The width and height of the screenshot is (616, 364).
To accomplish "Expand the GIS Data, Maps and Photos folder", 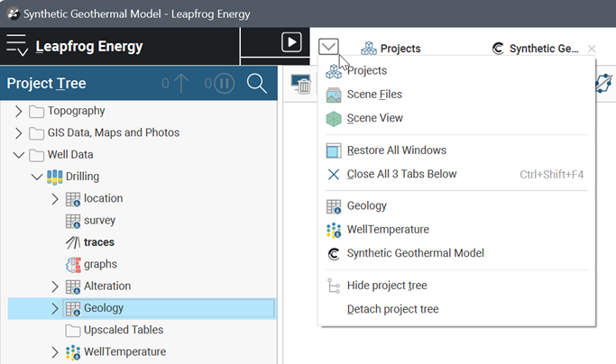I will click(x=19, y=132).
